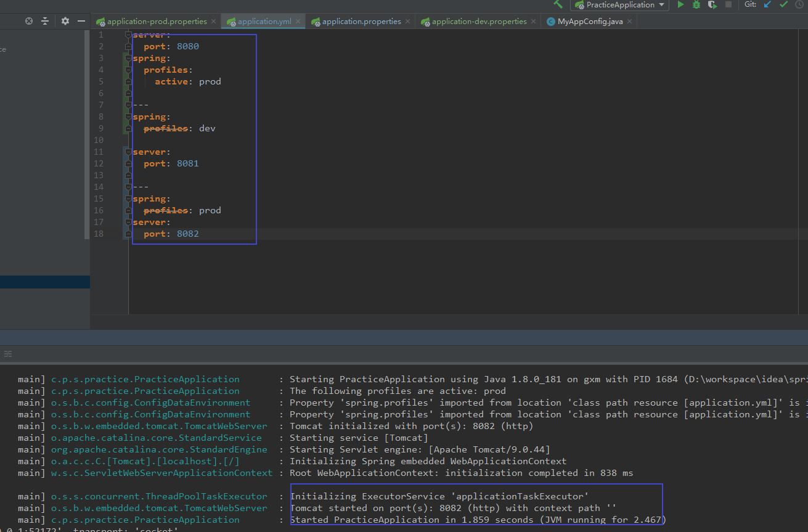808x532 pixels.
Task: Close the application.properties tab
Action: pos(408,21)
